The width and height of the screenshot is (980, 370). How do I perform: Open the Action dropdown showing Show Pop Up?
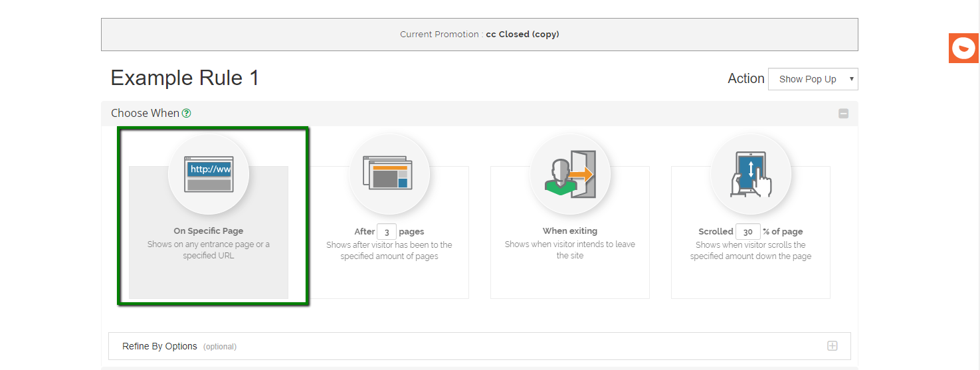click(x=813, y=79)
